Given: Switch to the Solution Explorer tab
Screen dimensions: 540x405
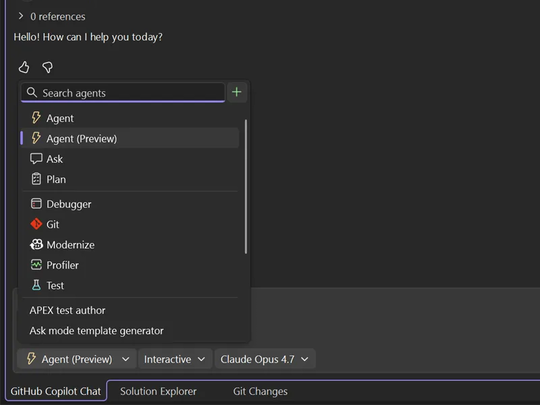Looking at the screenshot, I should tap(158, 392).
